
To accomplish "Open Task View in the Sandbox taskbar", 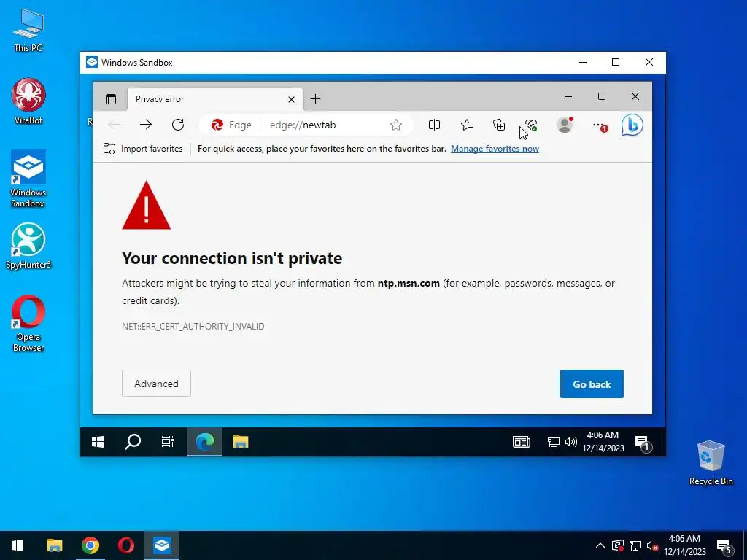I will point(168,442).
